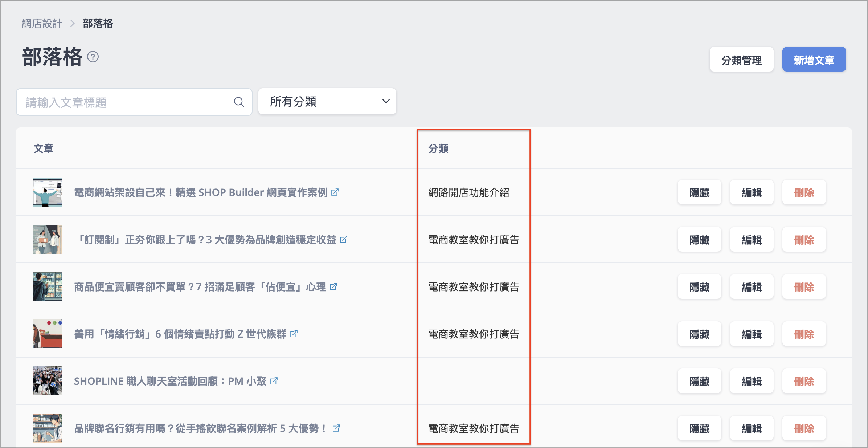
Task: Click 新增文章 to add article
Action: click(814, 60)
